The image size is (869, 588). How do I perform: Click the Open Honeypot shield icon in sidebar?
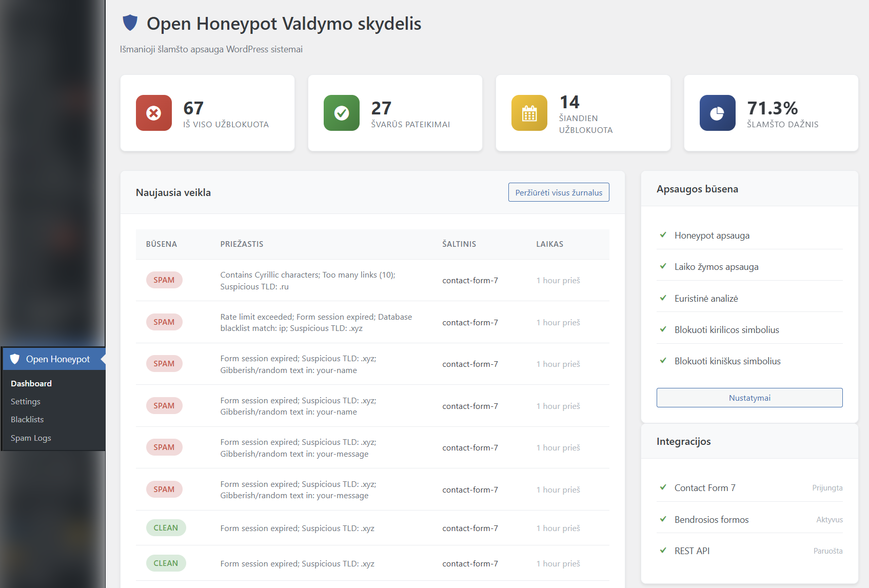[x=15, y=359]
